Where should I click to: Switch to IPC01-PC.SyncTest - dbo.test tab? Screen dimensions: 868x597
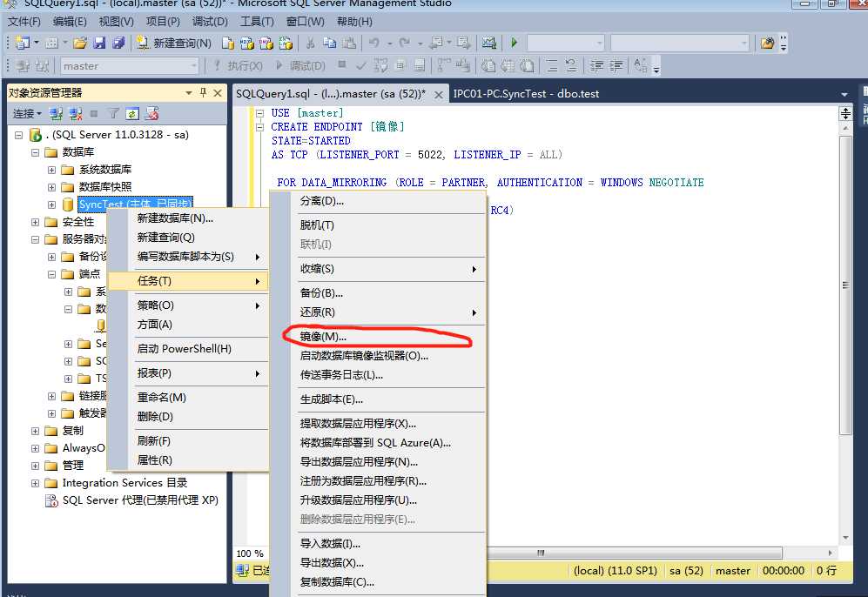526,93
